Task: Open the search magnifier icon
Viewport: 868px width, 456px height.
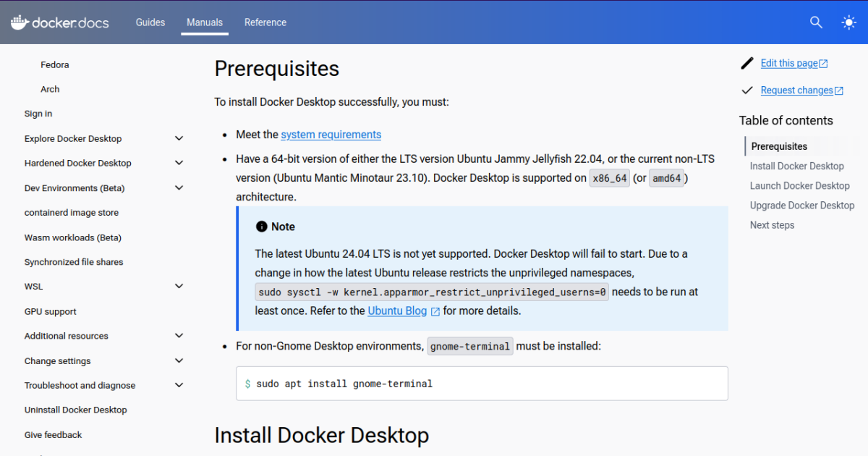Action: coord(816,22)
